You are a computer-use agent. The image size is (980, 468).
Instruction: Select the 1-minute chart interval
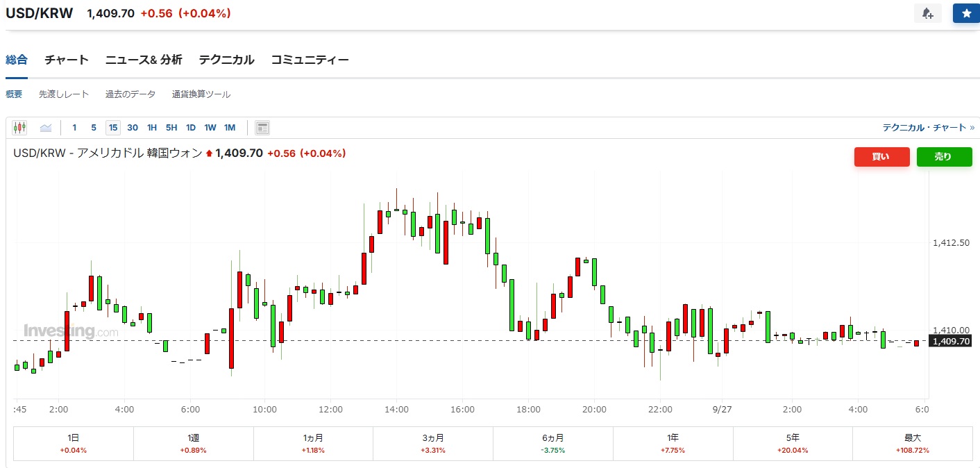(75, 128)
